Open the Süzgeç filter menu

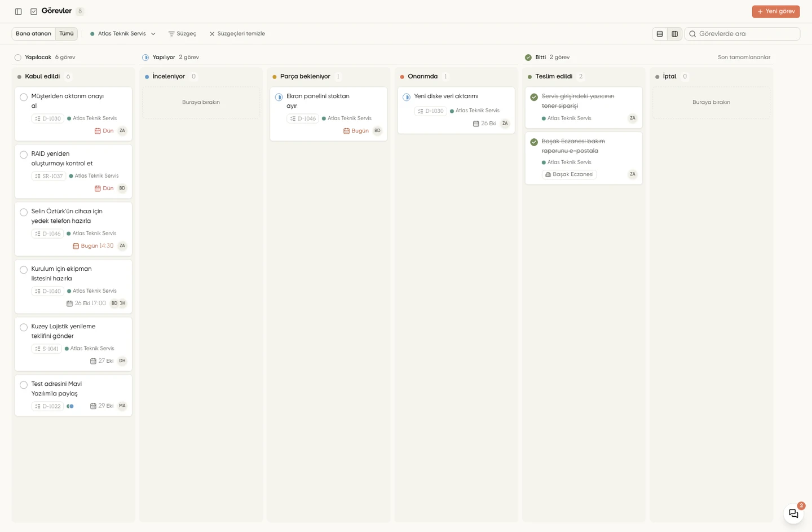(182, 34)
